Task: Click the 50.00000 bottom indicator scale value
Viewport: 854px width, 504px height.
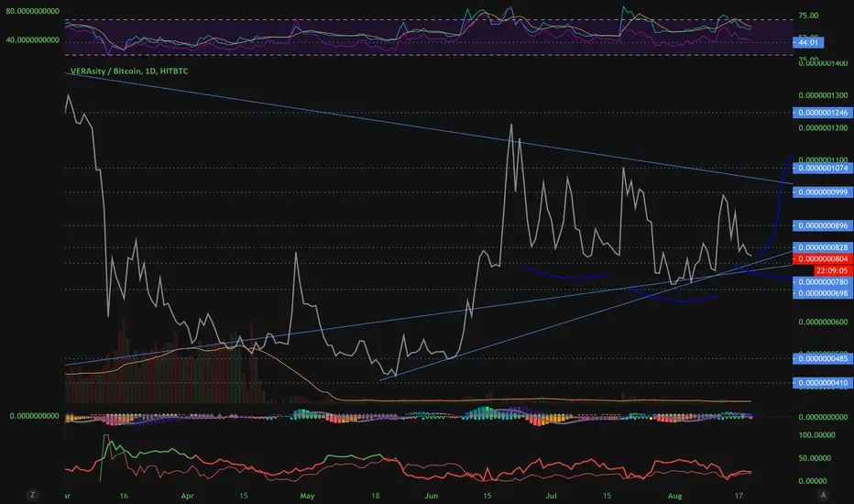Action: tap(816, 458)
